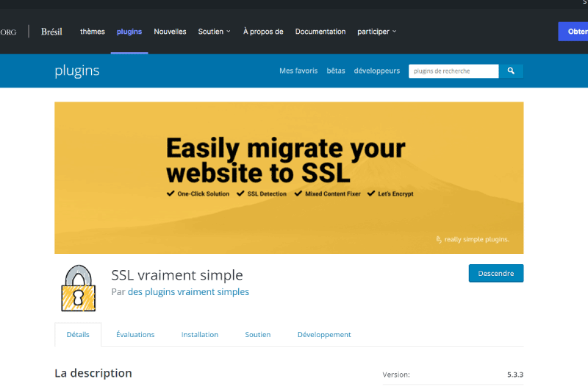This screenshot has width=588, height=390.
Task: Open the thèmes menu item
Action: (93, 32)
